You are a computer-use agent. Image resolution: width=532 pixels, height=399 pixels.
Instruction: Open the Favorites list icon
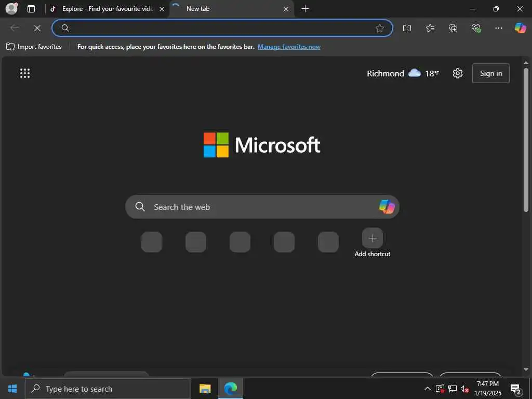pyautogui.click(x=430, y=28)
